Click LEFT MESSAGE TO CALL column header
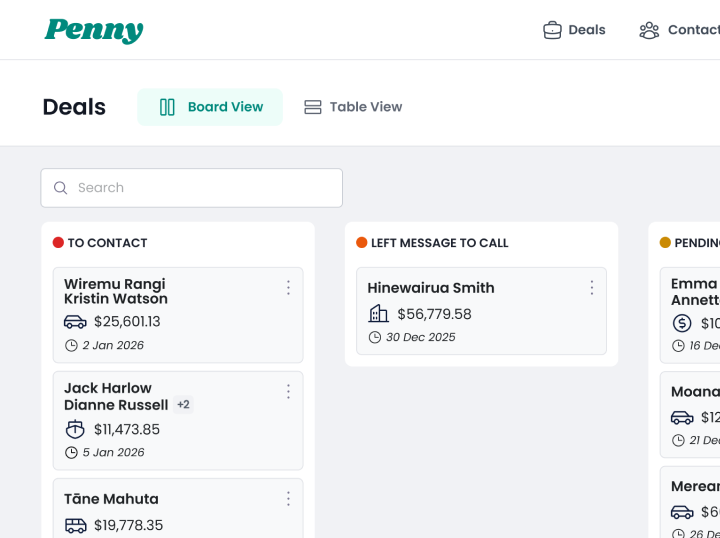 439,243
